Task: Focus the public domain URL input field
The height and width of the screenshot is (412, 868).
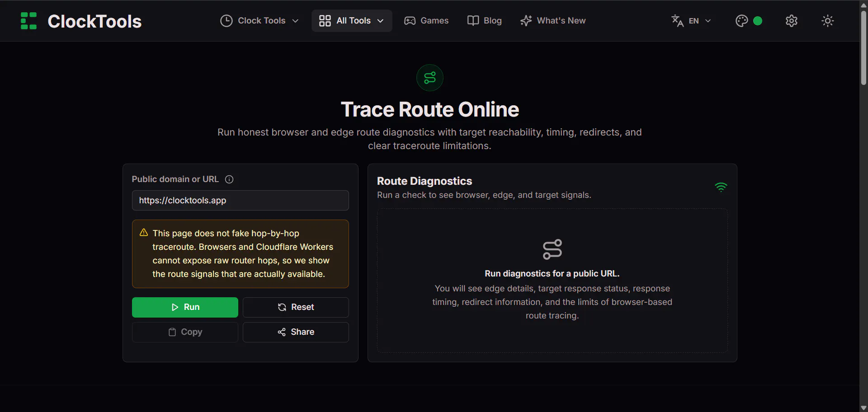Action: (x=241, y=201)
